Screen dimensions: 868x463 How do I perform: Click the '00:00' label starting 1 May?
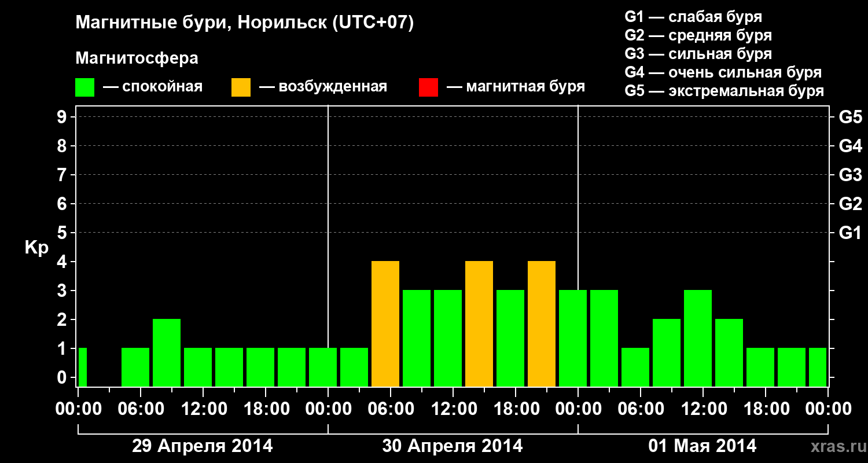coord(578,409)
